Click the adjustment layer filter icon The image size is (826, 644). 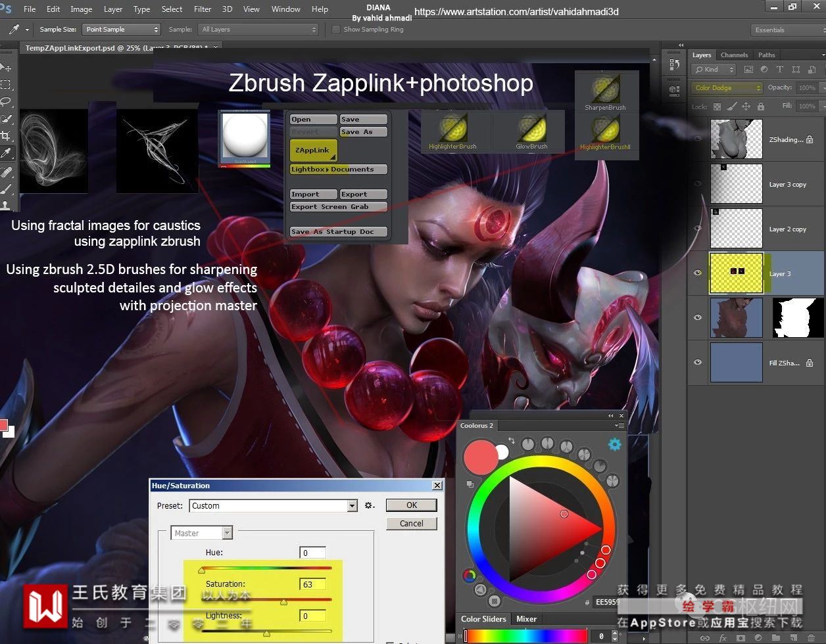(764, 69)
